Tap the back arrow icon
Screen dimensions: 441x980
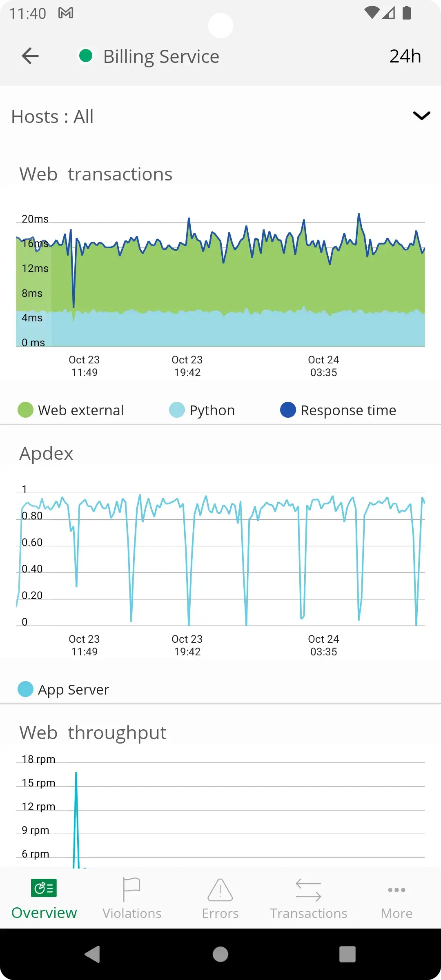coord(30,56)
